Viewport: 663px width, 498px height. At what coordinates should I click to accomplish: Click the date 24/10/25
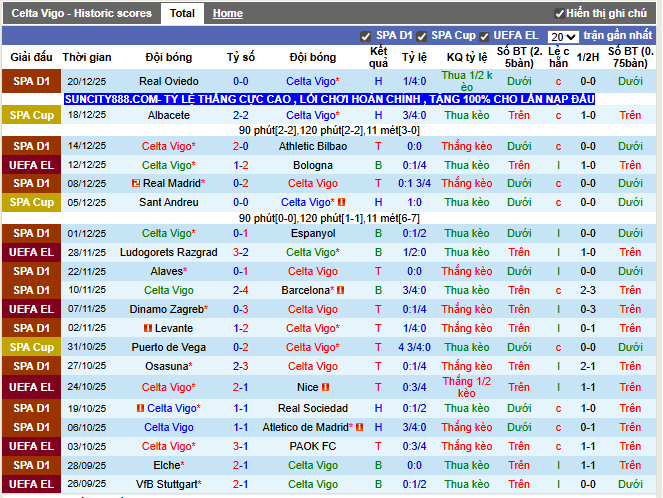87,387
